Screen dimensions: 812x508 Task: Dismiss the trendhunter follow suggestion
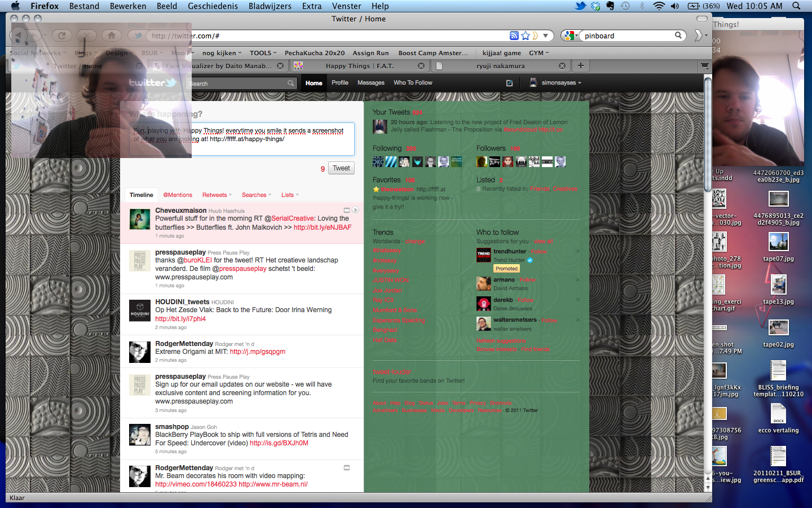coord(577,251)
